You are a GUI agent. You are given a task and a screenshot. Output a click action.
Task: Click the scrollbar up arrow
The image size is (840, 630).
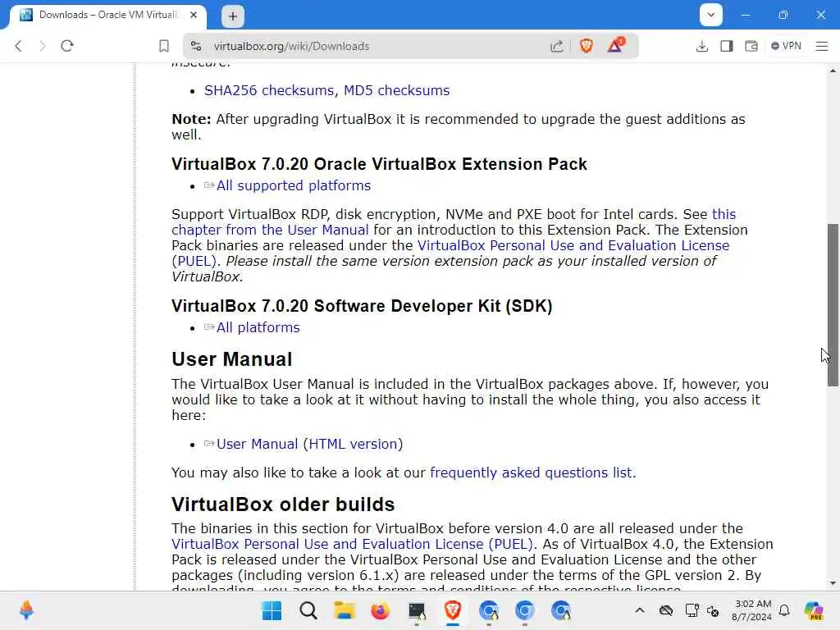833,71
